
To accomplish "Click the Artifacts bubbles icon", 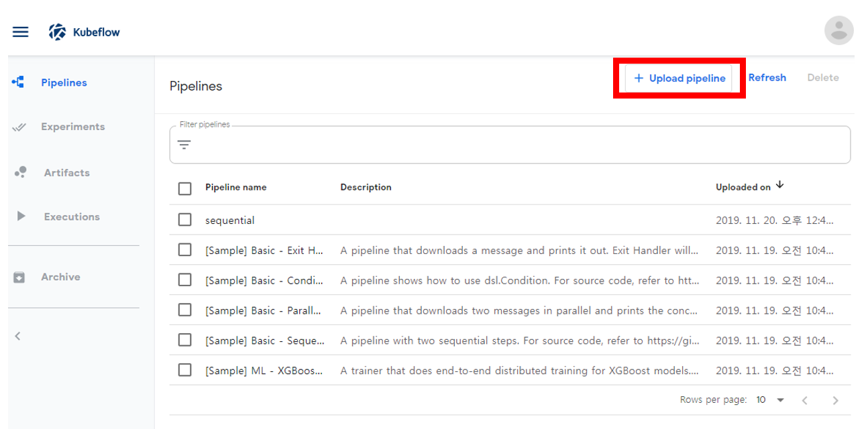I will 20,172.
